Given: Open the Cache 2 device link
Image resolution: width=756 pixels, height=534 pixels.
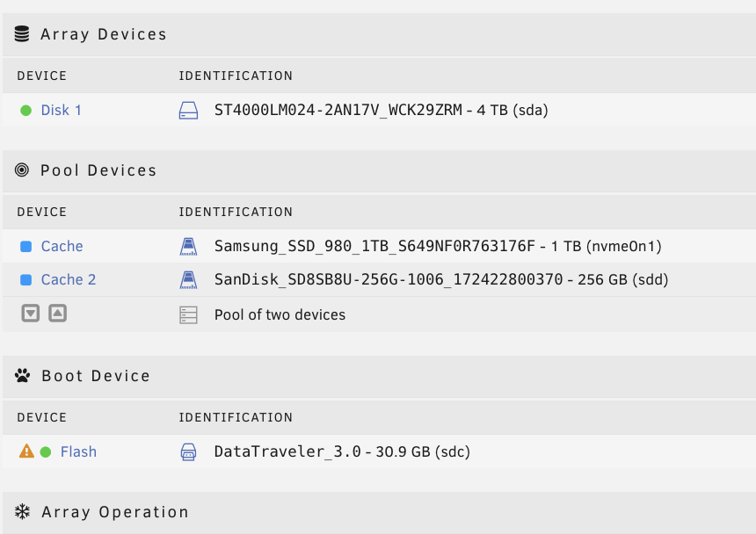Looking at the screenshot, I should [x=69, y=279].
